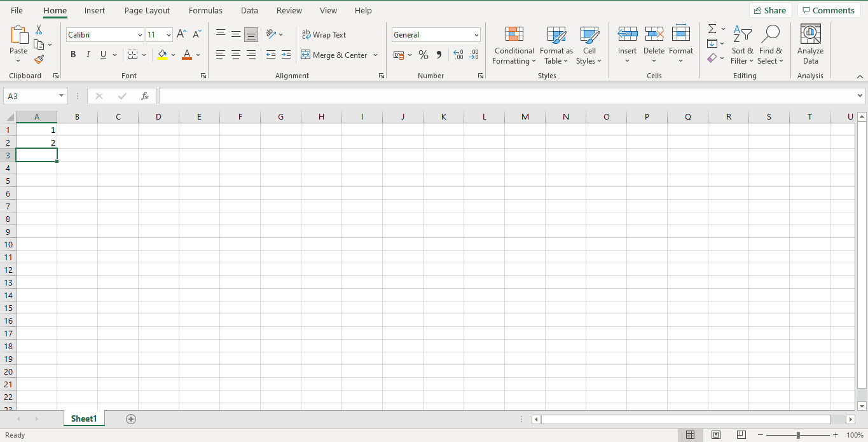This screenshot has width=868, height=442.
Task: Click the Format Painter brush icon
Action: 39,60
